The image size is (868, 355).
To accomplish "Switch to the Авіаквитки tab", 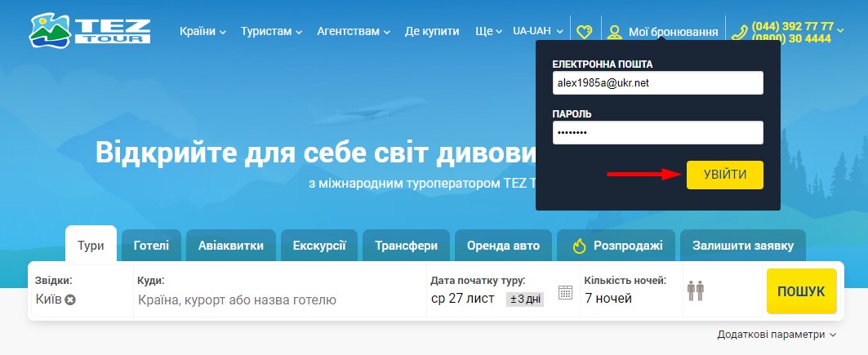I will click(x=231, y=246).
